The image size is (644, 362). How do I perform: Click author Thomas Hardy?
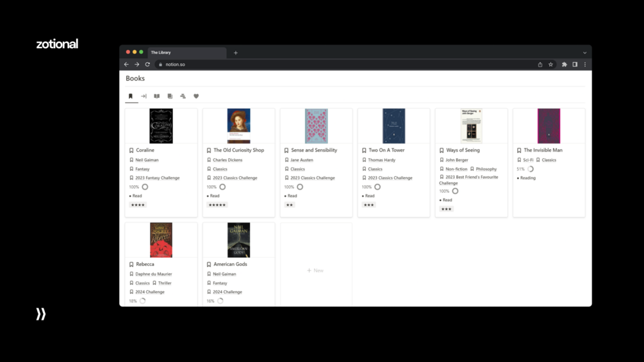[x=381, y=160]
